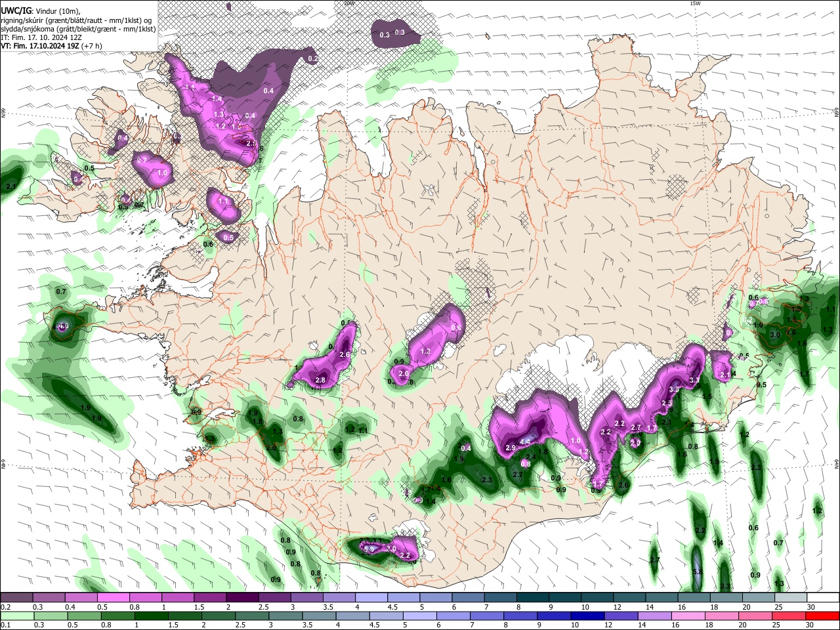
Task: Pick the grey-purple 0.2–0.3 snow legend swatch
Action: (16, 598)
